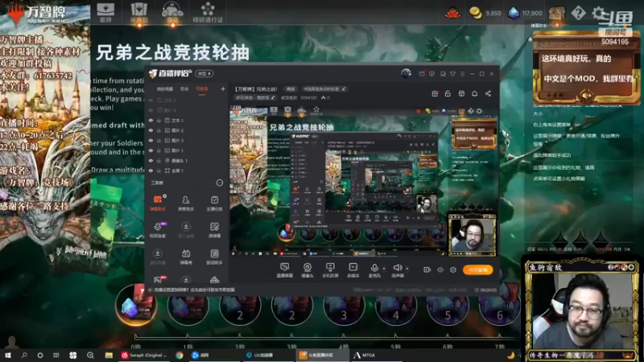Open the MTG Arena help question icon
This screenshot has width=644, height=362.
click(x=578, y=13)
